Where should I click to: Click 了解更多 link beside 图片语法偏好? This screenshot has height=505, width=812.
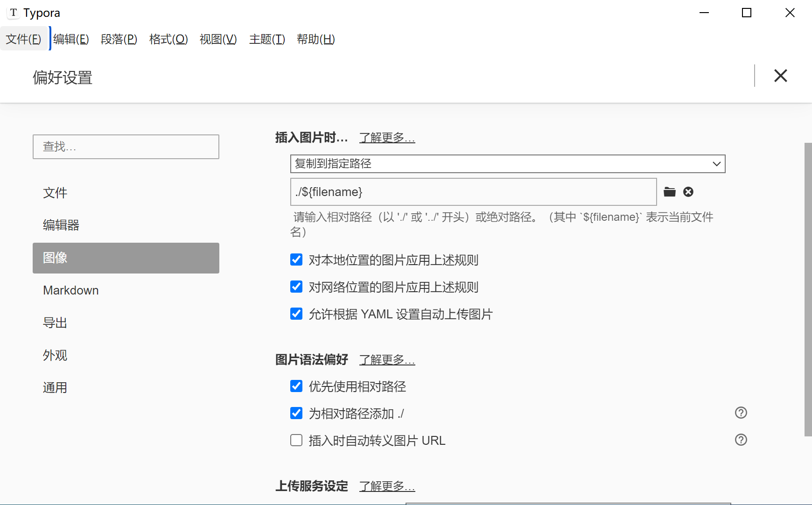387,360
